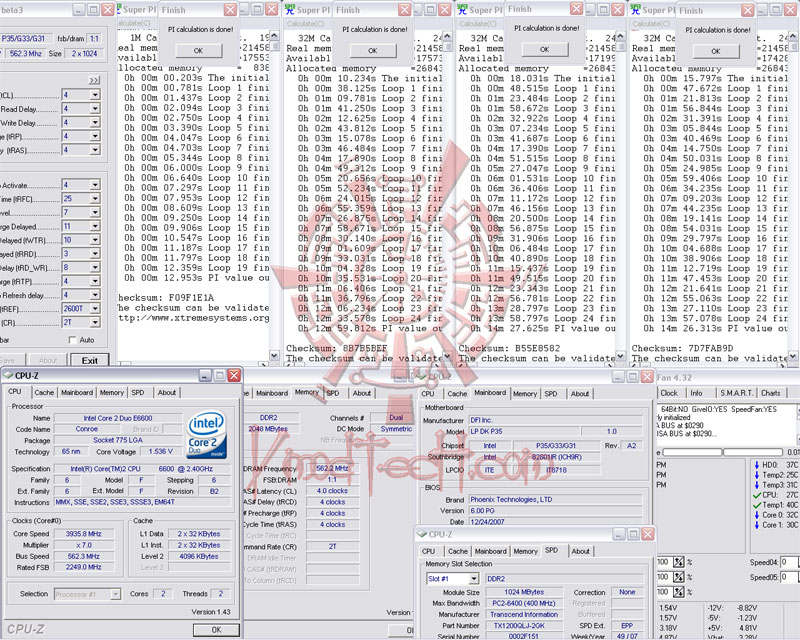800x640 pixels.
Task: Click the Speed04 input field in SpeedFan
Action: pos(790,562)
